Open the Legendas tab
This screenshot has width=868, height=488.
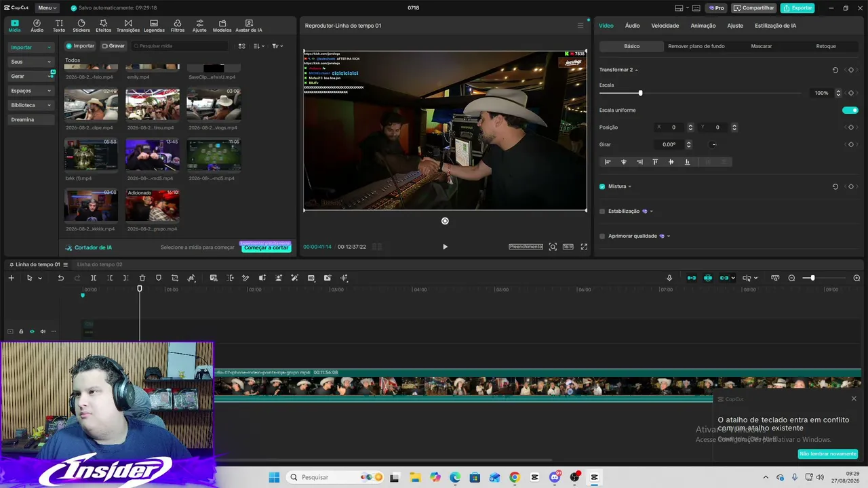click(154, 26)
